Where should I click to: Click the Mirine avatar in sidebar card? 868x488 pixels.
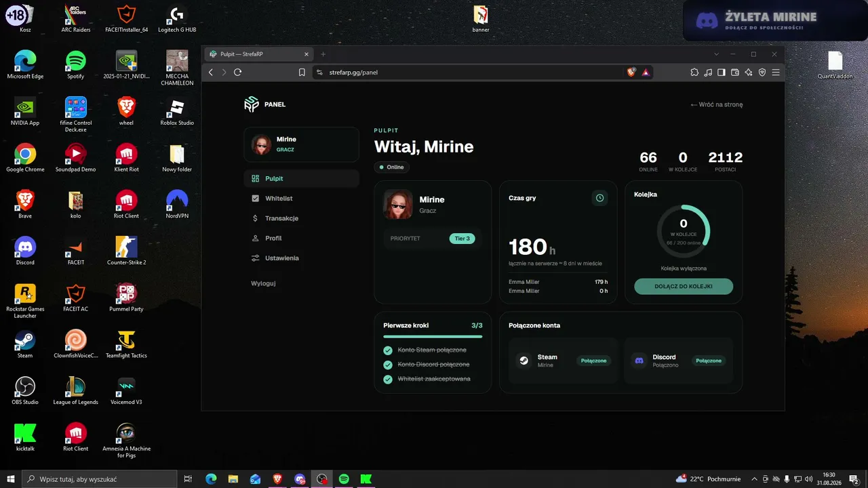(x=262, y=144)
